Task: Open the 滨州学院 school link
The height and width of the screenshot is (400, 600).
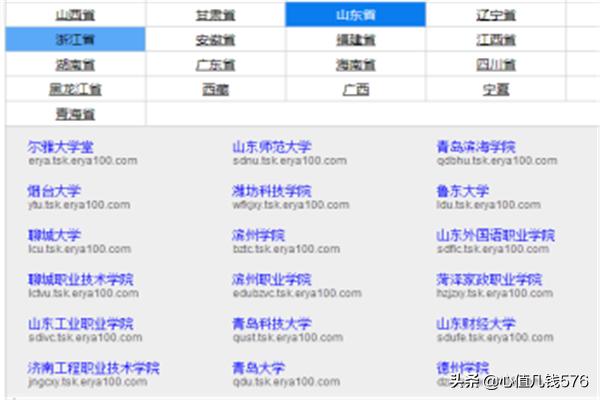Action: pos(259,235)
